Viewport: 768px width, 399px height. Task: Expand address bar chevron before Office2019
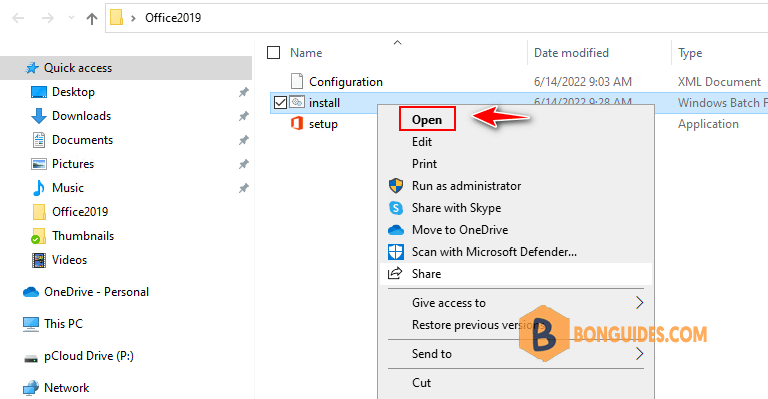(133, 18)
